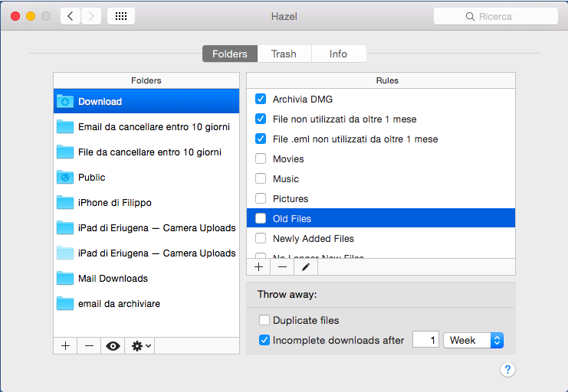Show all preferences grid button

[121, 16]
